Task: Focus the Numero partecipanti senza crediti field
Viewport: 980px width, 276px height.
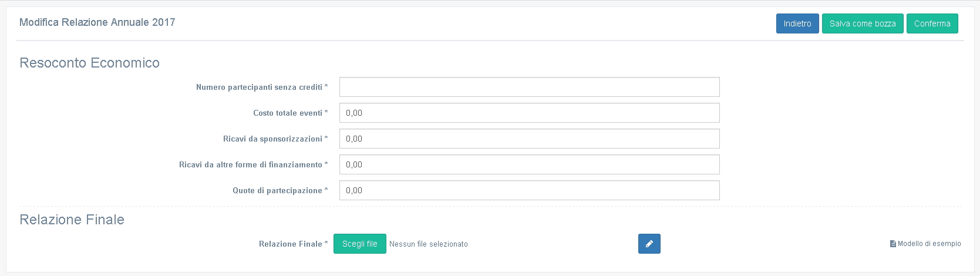Action: coord(529,87)
